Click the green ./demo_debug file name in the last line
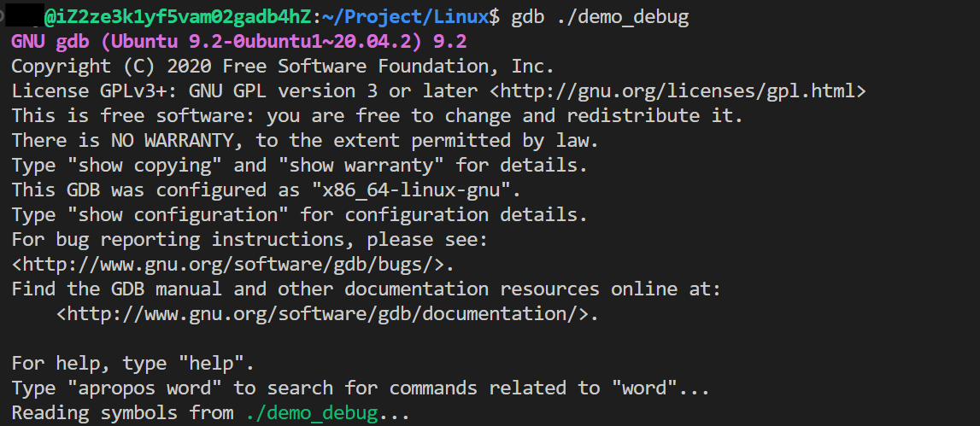980x426 pixels. coord(311,413)
